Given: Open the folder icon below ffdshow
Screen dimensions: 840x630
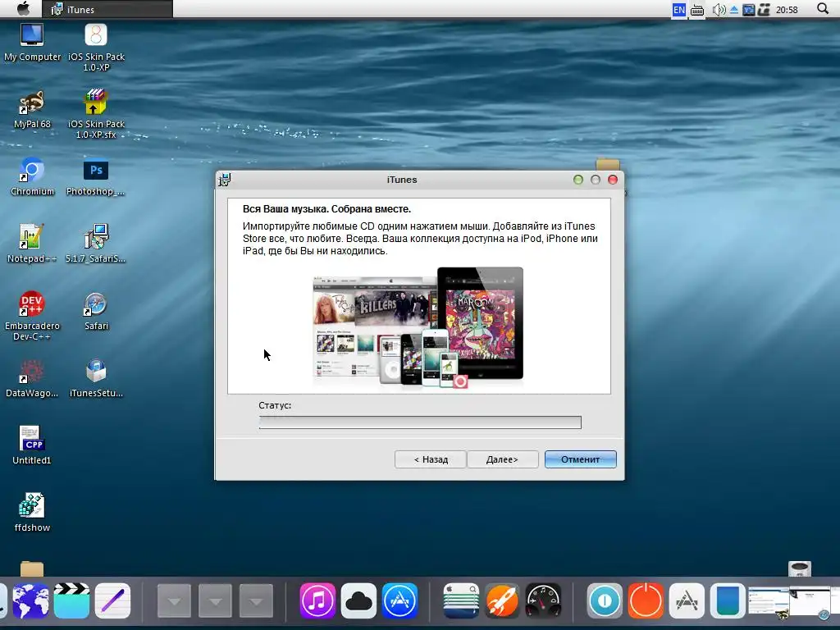Looking at the screenshot, I should coord(32,568).
